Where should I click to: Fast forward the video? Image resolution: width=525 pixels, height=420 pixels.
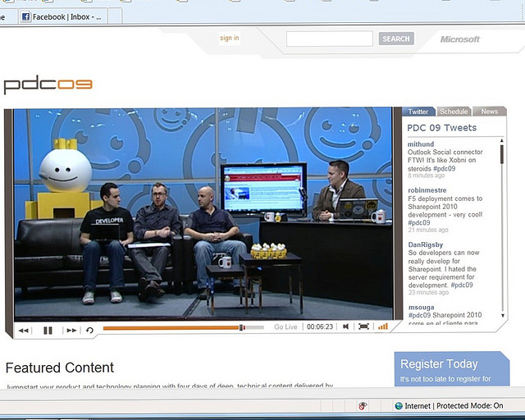click(x=71, y=331)
